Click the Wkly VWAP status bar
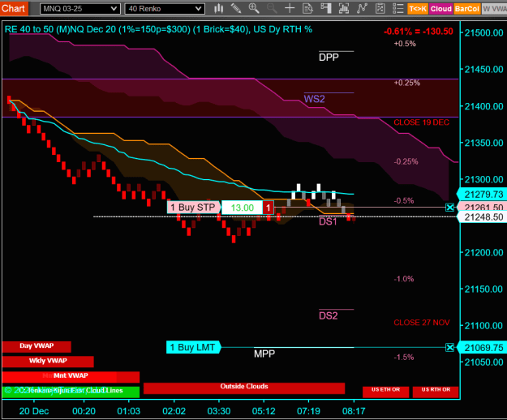This screenshot has height=420, width=507. pos(48,361)
